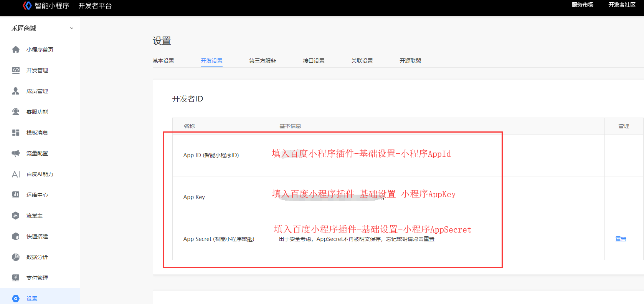Open 开发管理 via its code icon
Screen dimensions: 644x304
click(16, 70)
